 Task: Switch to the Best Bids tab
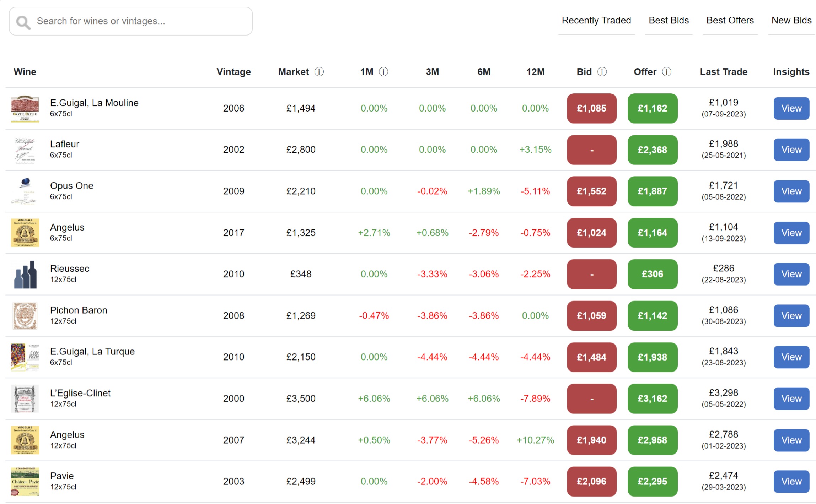click(669, 21)
